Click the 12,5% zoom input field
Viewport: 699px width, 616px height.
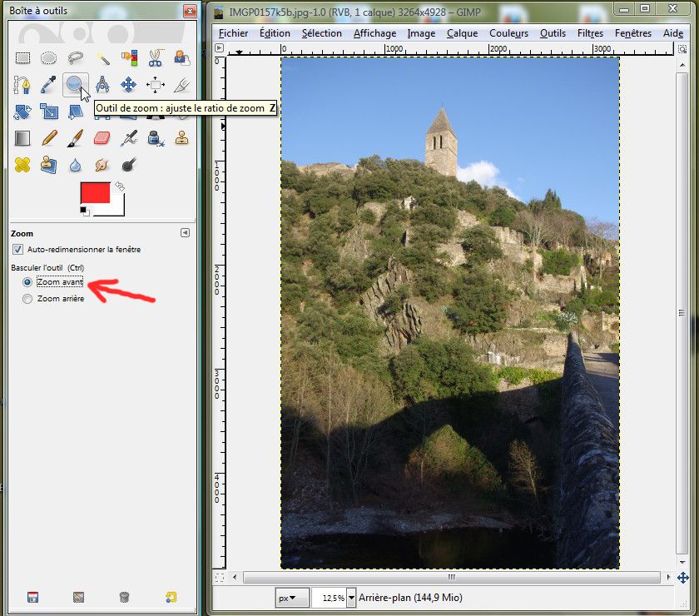[x=329, y=598]
